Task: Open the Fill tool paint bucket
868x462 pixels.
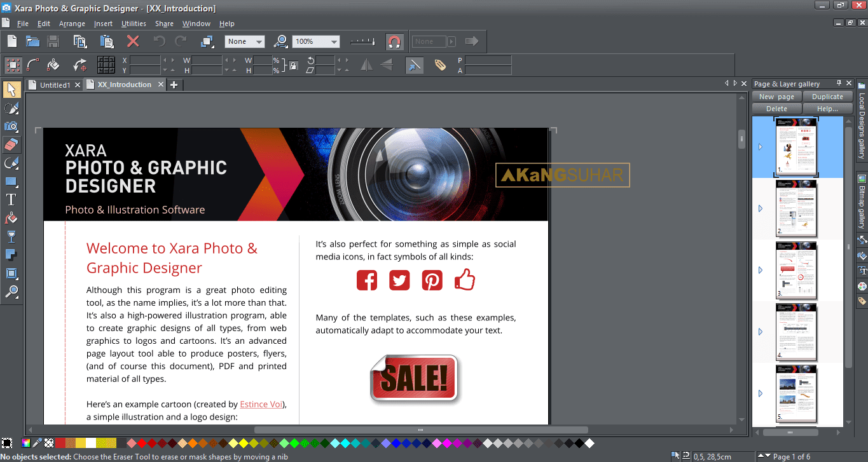Action: [11, 218]
